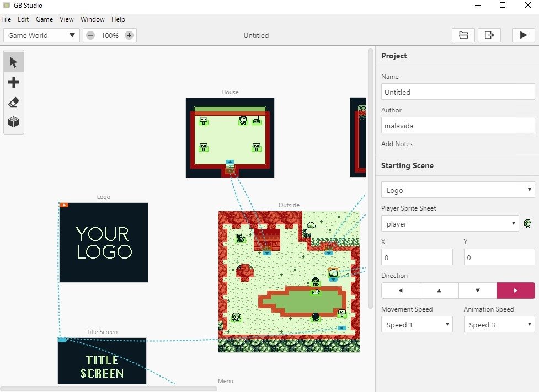
Task: Click the Export project icon
Action: click(489, 35)
